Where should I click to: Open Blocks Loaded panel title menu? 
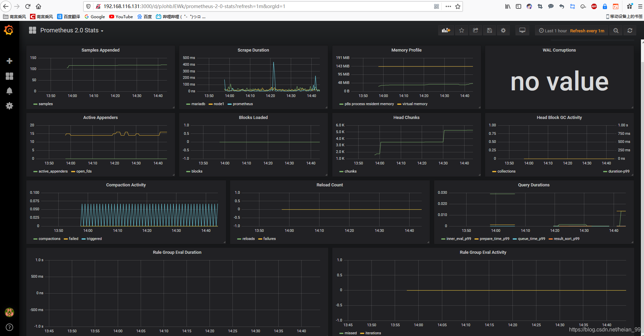[253, 117]
